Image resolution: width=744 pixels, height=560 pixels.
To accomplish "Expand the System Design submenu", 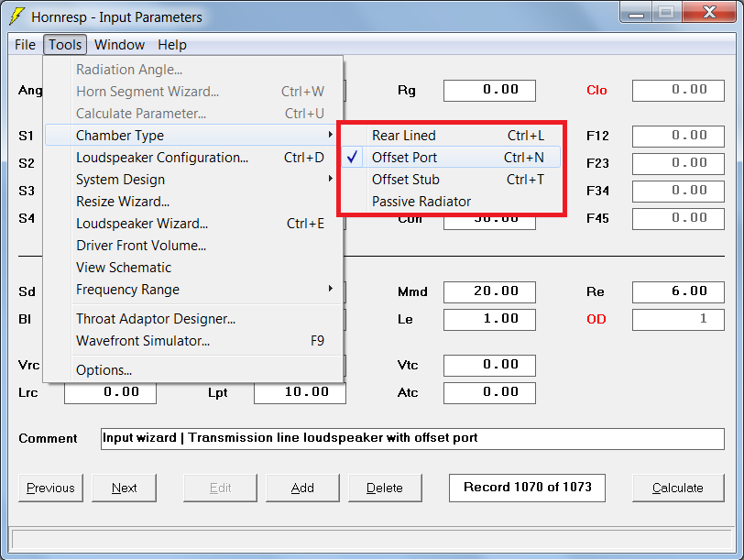I will [193, 180].
